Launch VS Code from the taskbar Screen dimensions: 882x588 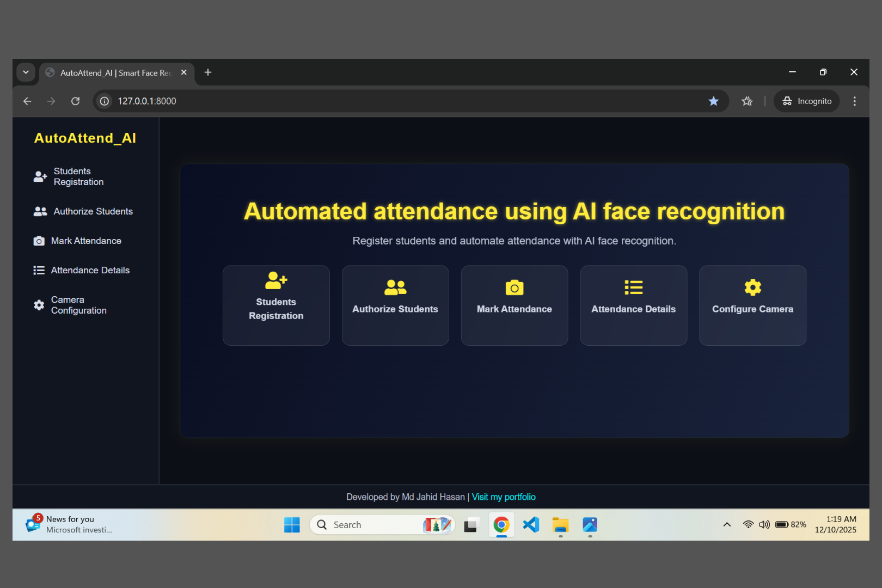coord(531,524)
